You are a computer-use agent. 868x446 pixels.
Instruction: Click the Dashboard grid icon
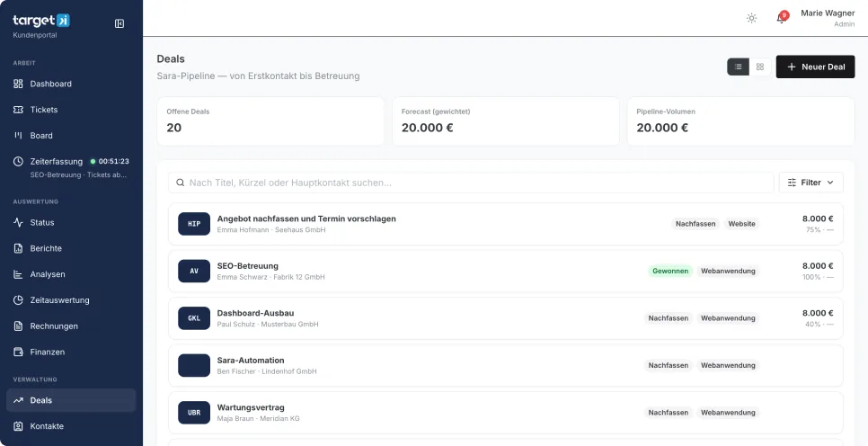click(18, 84)
